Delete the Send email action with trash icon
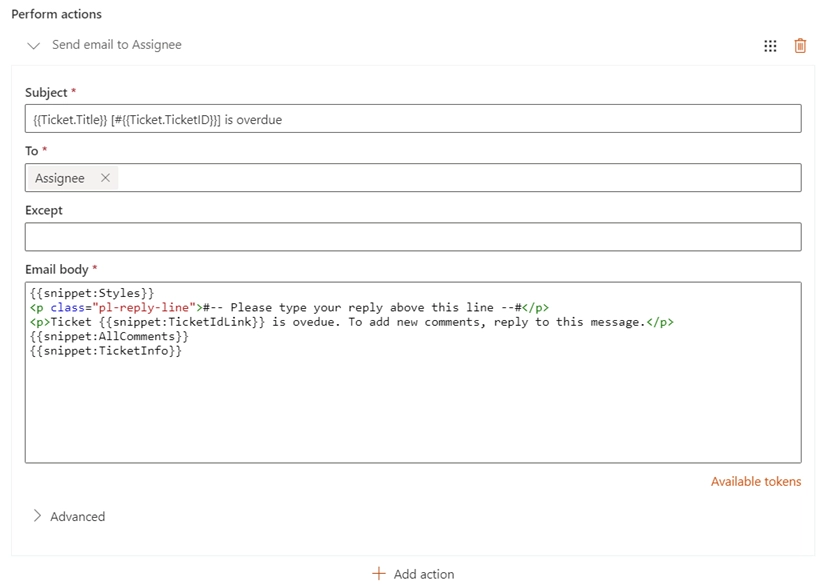This screenshot has width=836, height=585. 800,46
